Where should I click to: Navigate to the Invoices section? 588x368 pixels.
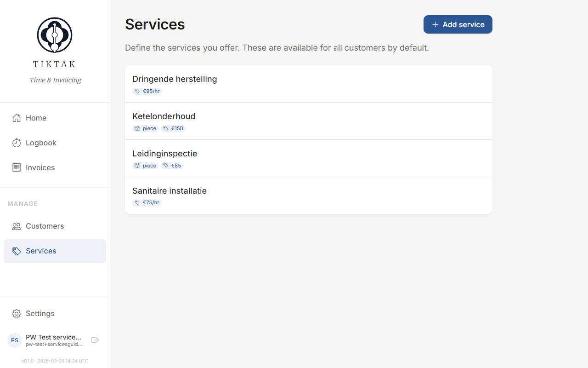[39, 167]
